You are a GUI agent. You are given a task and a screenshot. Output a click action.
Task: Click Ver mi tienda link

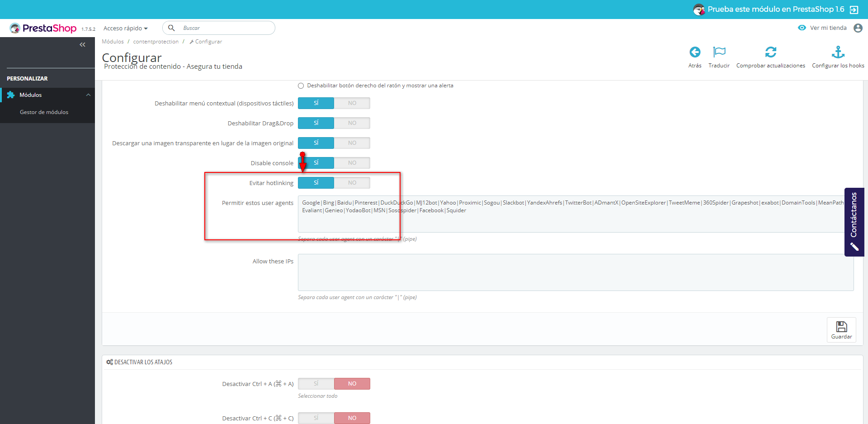[828, 28]
